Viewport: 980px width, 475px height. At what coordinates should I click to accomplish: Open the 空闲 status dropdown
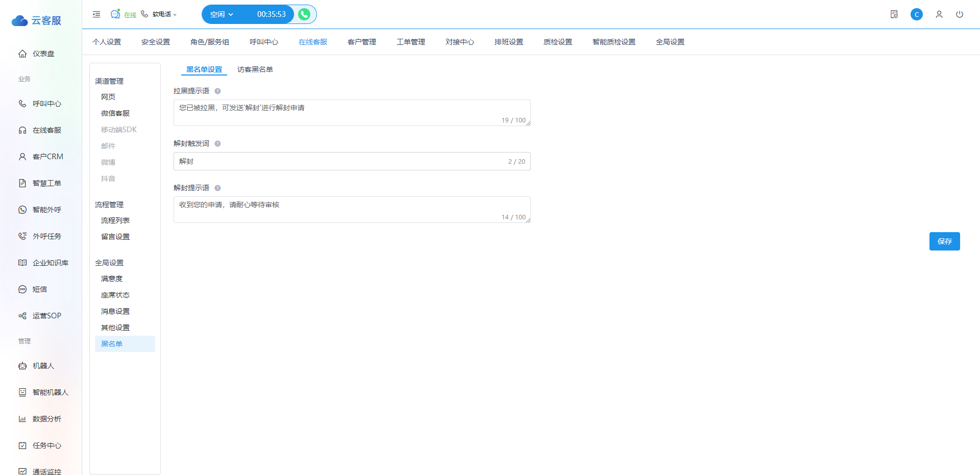click(x=222, y=14)
